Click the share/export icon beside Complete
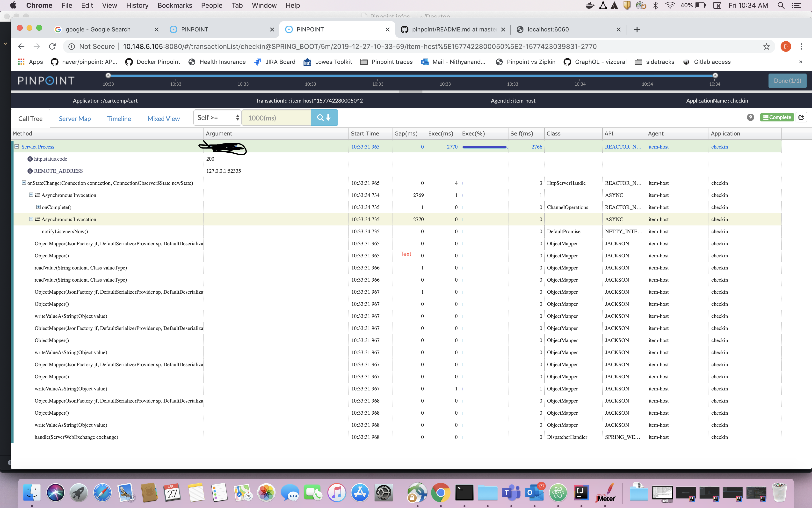 (x=801, y=117)
